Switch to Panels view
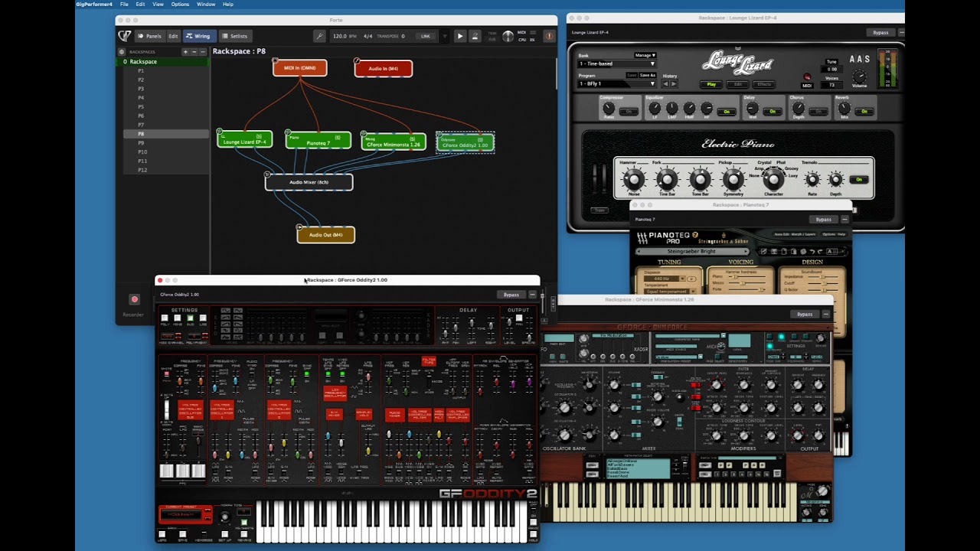Viewport: 980px width, 551px height. click(x=150, y=36)
